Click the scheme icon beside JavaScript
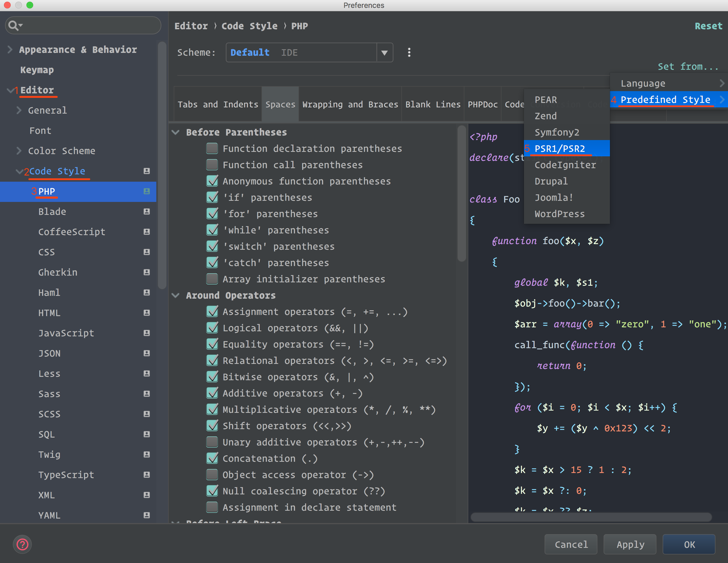Viewport: 728px width, 563px height. (x=147, y=333)
